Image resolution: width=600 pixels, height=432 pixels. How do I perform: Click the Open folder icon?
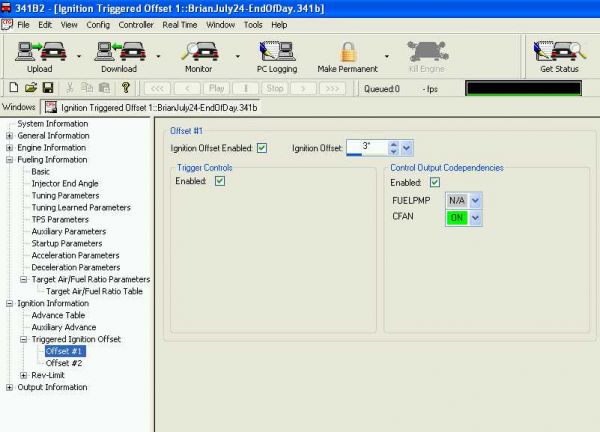coord(30,88)
